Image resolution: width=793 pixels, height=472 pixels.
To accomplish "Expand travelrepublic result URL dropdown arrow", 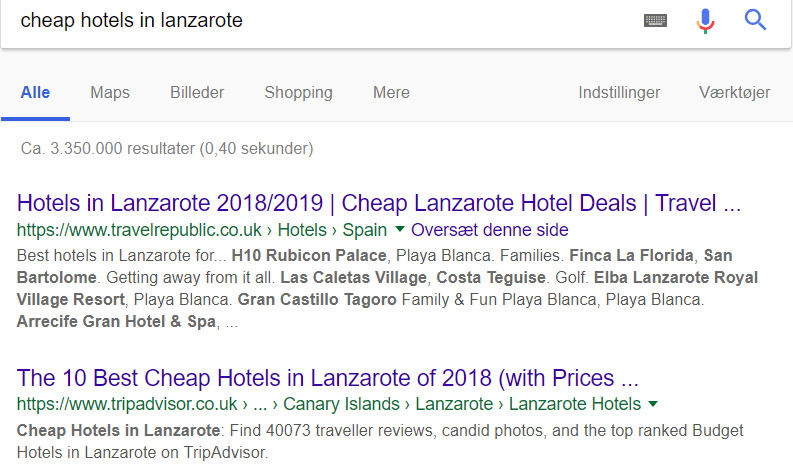I will point(400,229).
